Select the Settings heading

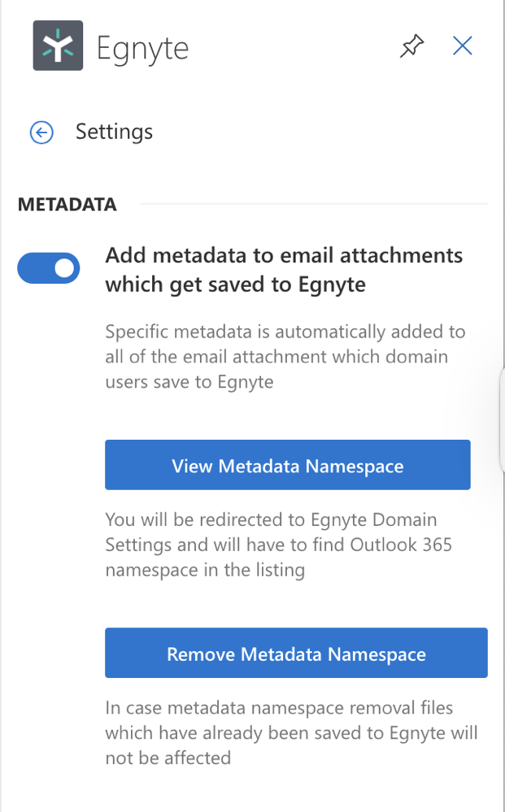(x=114, y=132)
